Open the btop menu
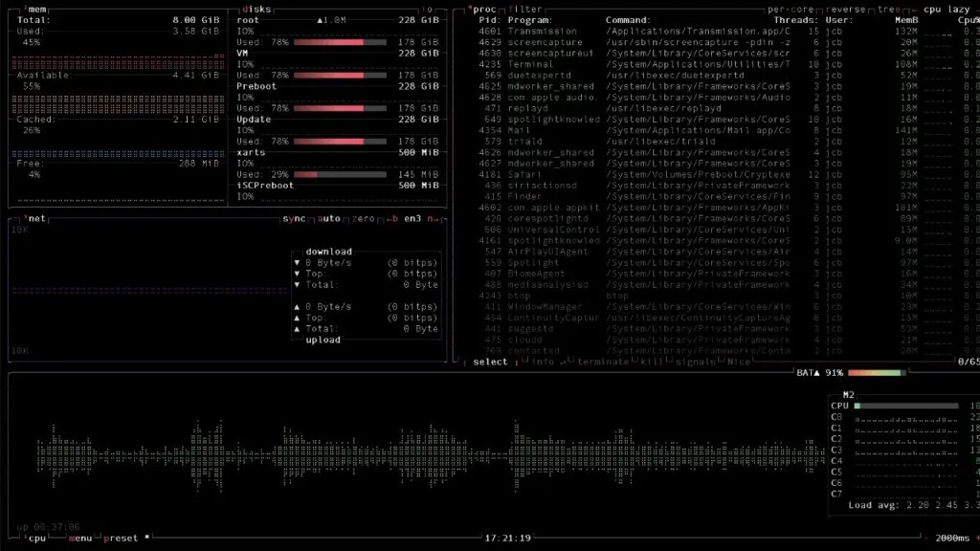980x551 pixels. click(x=78, y=538)
